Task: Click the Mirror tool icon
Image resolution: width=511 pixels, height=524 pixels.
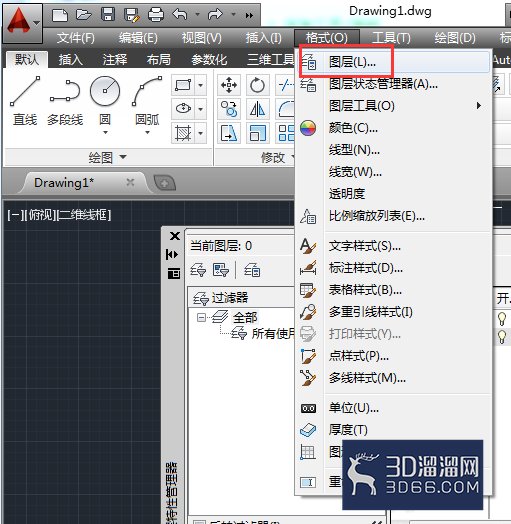Action: (257, 109)
